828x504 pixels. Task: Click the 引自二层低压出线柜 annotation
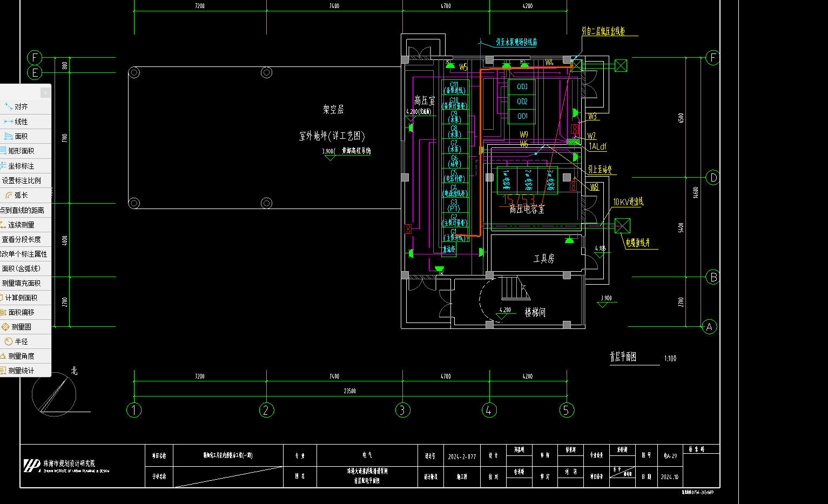click(603, 31)
